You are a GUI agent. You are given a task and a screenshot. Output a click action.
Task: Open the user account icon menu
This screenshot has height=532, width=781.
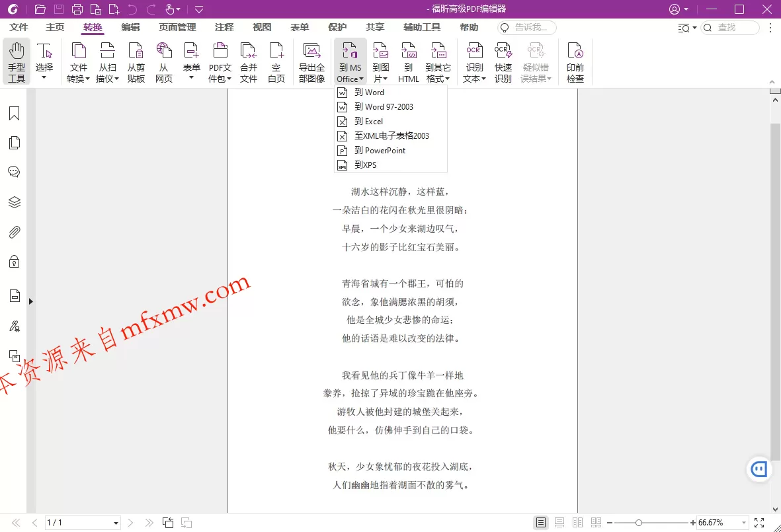click(678, 9)
